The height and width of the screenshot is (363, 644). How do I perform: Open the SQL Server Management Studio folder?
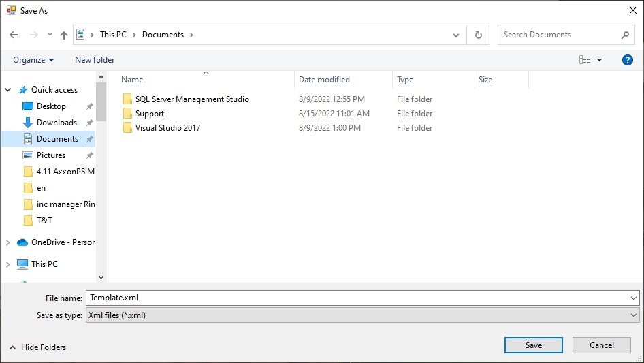click(191, 99)
